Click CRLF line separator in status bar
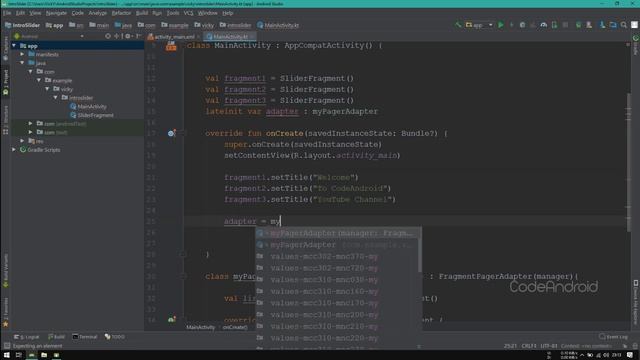 pos(529,346)
